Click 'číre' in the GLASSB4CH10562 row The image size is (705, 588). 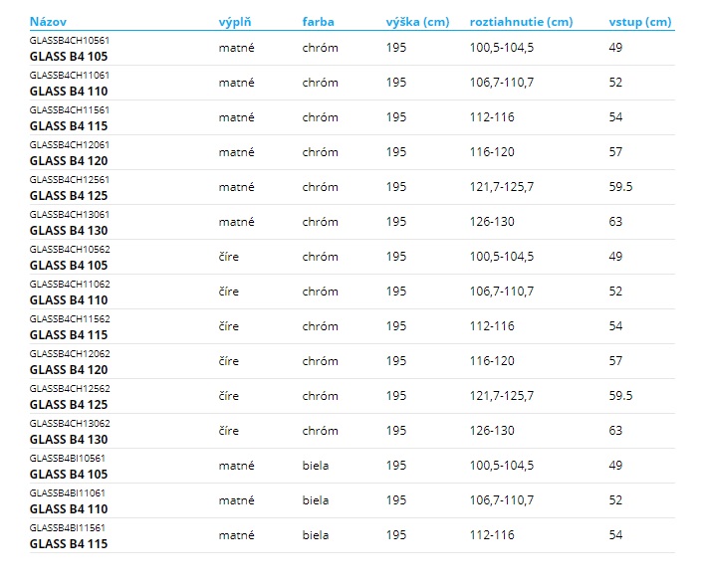click(x=229, y=257)
